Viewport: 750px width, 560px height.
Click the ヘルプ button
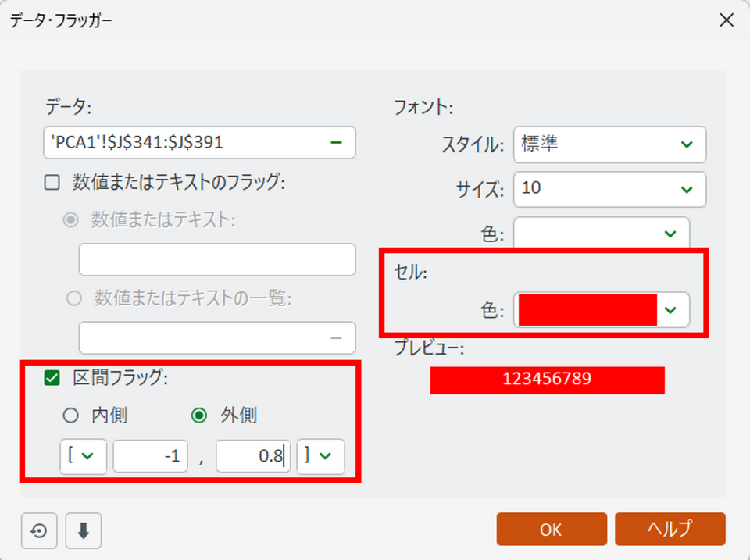coord(670,529)
